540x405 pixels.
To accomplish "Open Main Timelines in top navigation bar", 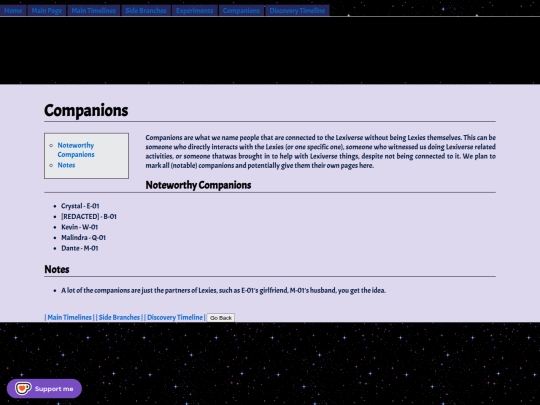I will click(93, 10).
